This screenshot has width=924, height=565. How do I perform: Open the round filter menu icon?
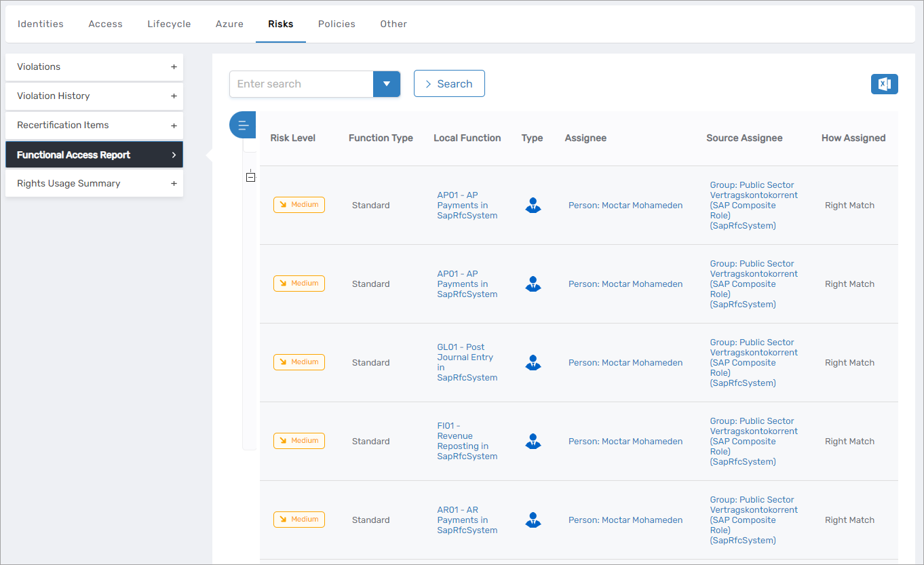click(x=242, y=125)
